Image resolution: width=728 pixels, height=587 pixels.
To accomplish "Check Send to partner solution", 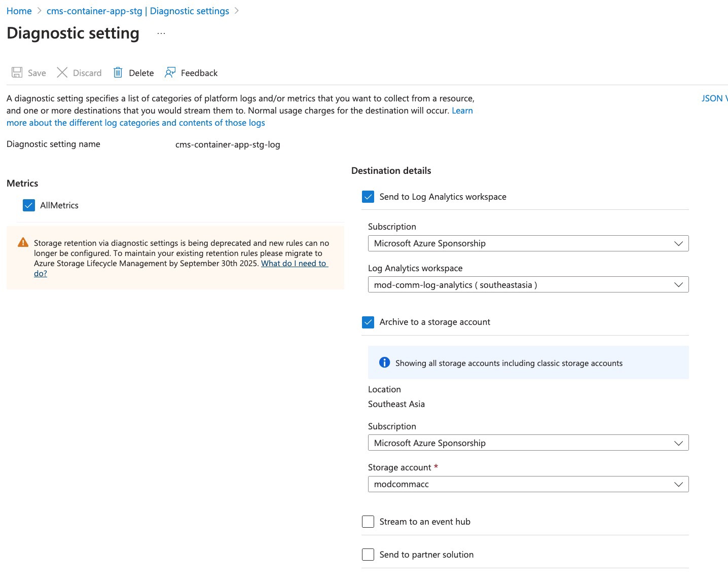I will [x=368, y=555].
